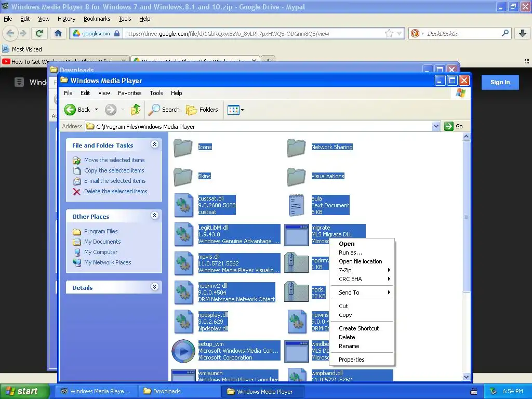Image resolution: width=532 pixels, height=399 pixels.
Task: Open browser downloads arrow button
Action: tap(523, 33)
